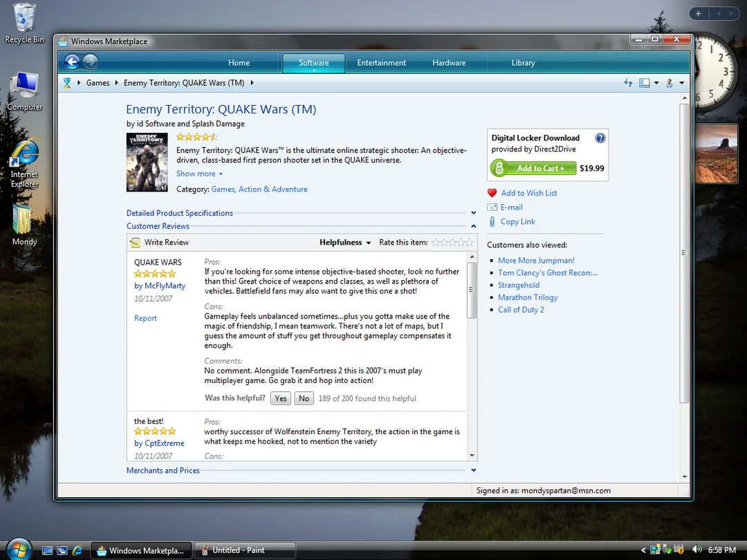Select the Mondy folder desktop icon
The image size is (747, 560).
tap(24, 225)
